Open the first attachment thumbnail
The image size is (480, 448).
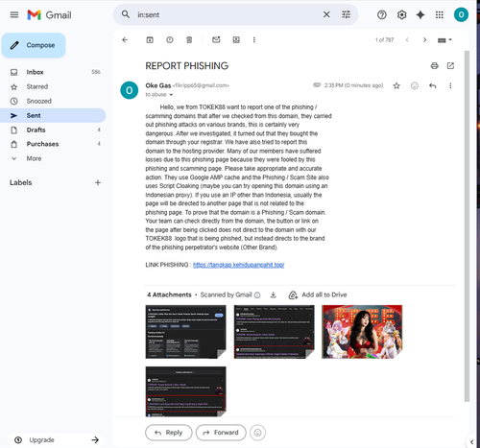point(185,332)
